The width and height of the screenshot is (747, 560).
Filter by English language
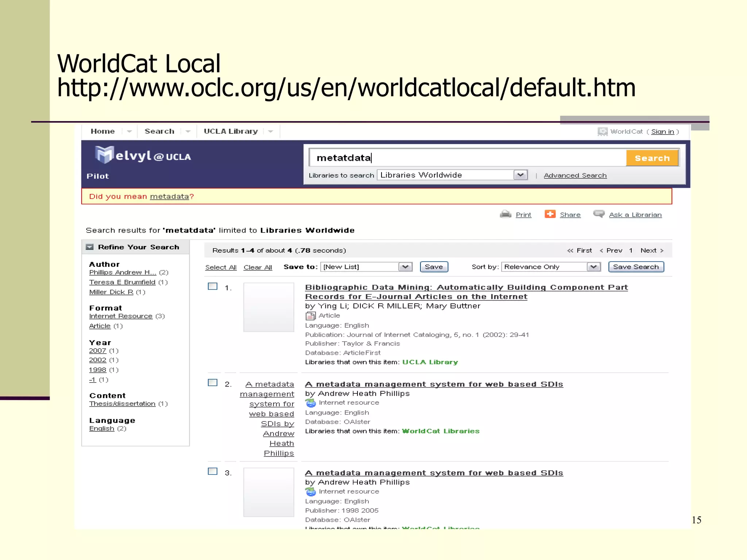(x=102, y=429)
